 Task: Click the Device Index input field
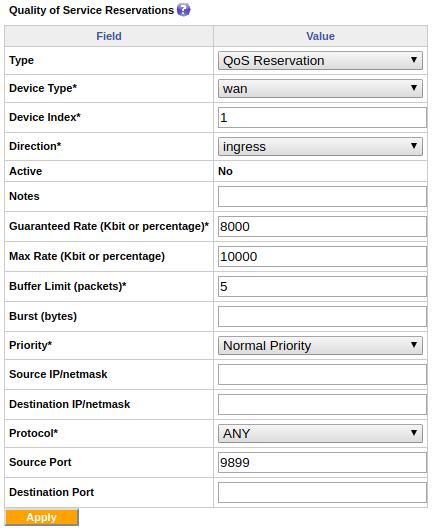322,118
